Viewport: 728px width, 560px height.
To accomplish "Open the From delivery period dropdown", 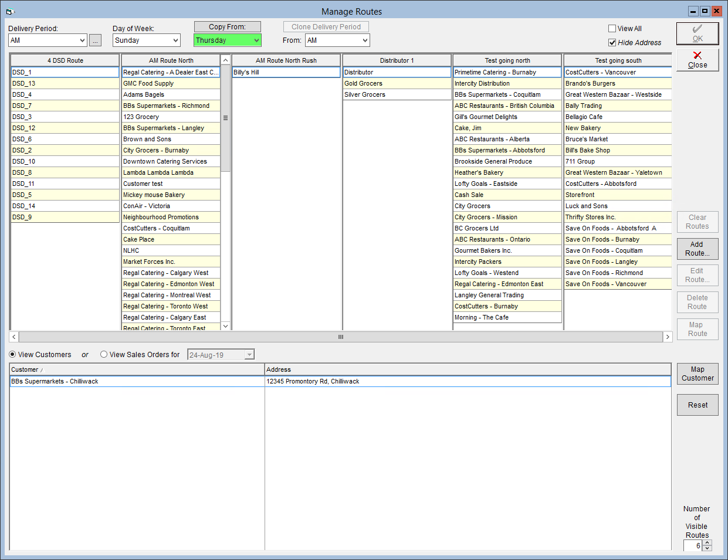I will 365,40.
